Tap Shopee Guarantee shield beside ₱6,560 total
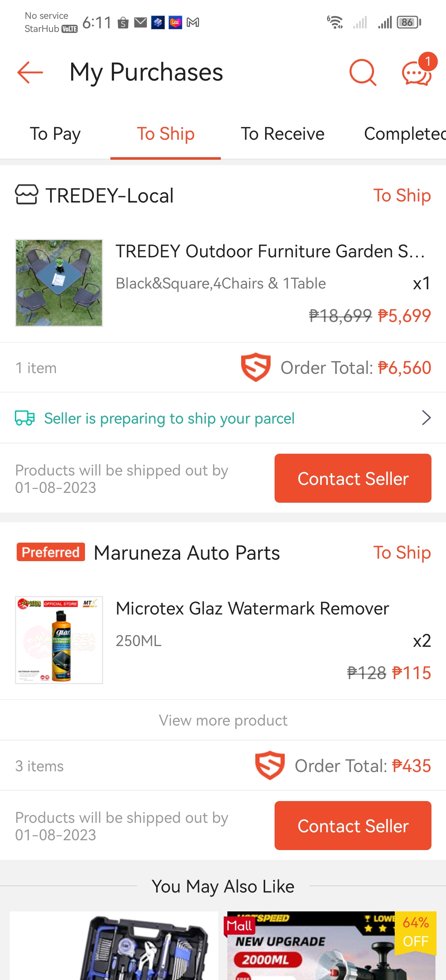The width and height of the screenshot is (446, 980). 256,367
